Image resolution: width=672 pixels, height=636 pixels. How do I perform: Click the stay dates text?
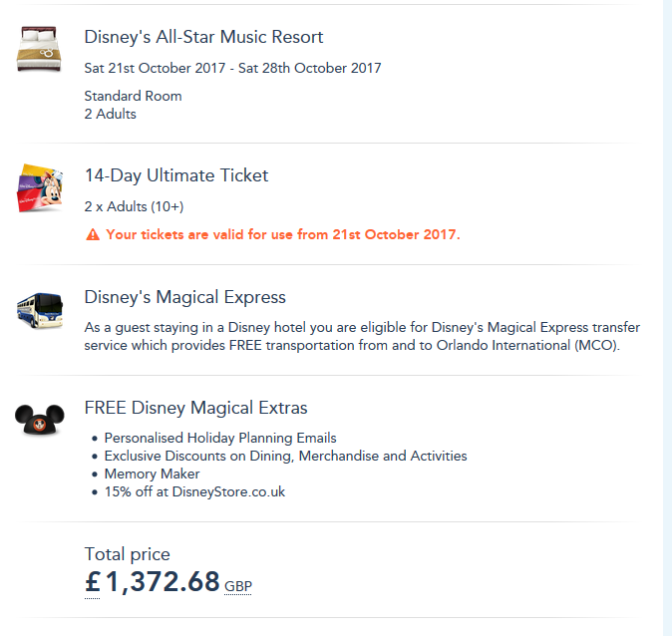[232, 69]
